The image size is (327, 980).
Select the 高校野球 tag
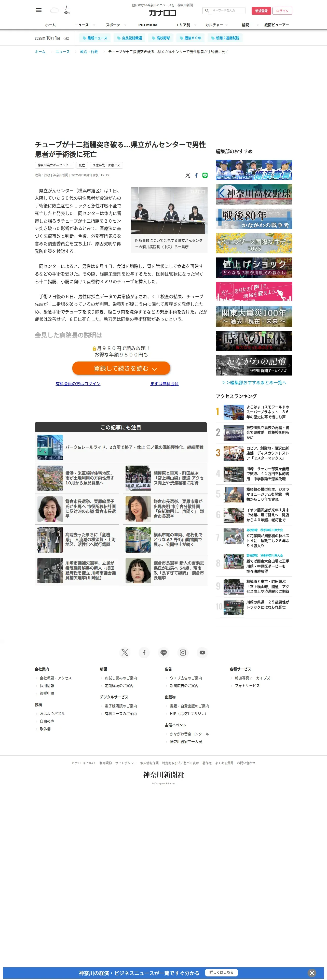(161, 38)
